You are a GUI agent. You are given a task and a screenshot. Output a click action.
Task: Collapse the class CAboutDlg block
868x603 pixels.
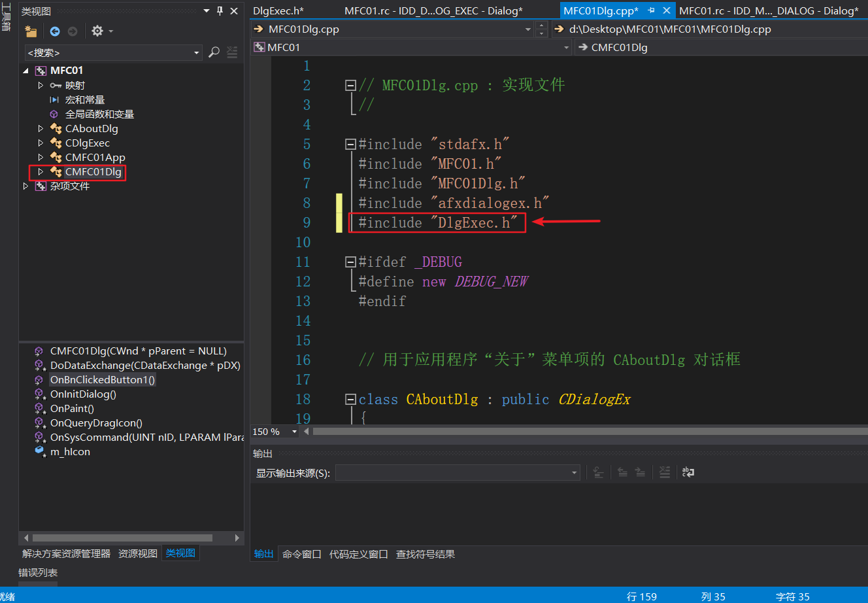[350, 399]
